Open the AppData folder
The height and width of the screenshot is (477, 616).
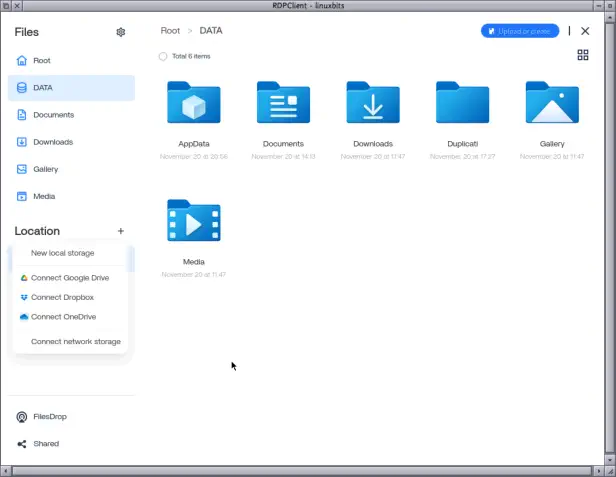click(194, 103)
